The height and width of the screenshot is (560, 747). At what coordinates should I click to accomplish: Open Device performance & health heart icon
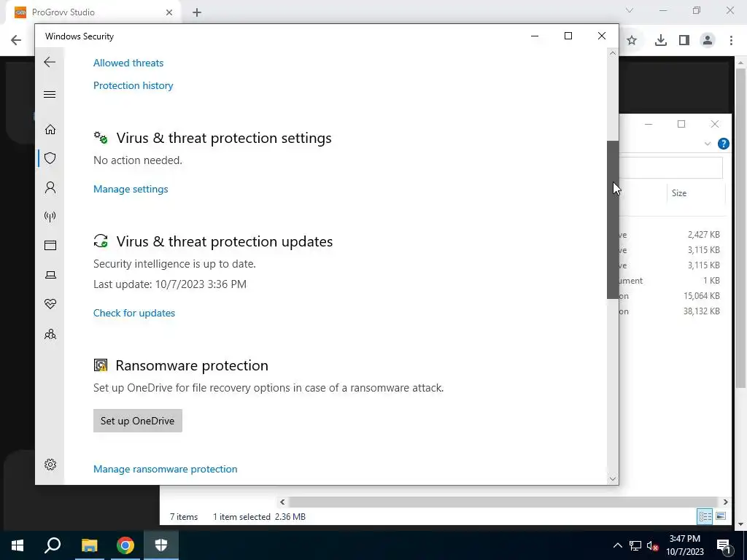(50, 304)
